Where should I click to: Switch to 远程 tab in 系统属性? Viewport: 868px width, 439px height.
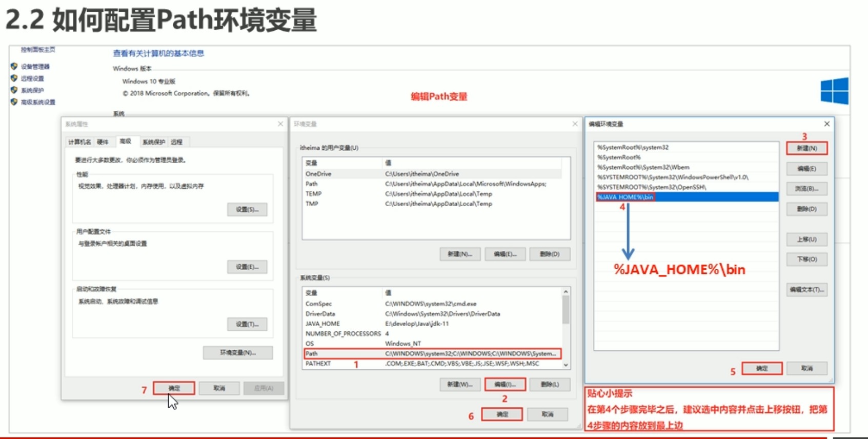coord(177,142)
